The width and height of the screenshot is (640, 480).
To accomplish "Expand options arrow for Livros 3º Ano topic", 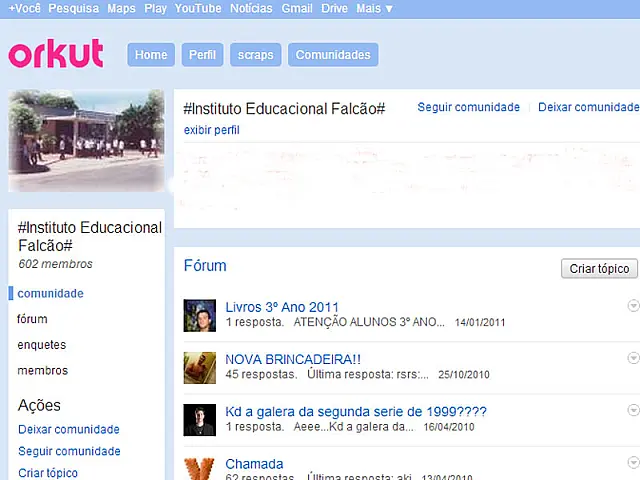I will click(633, 305).
